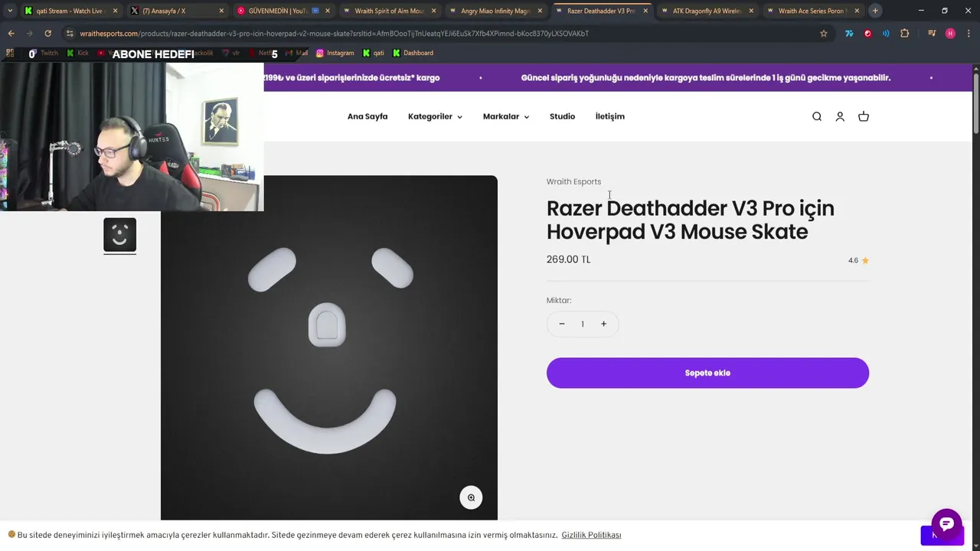Expand the Kategoriler dropdown menu
Screen dimensions: 980x551
(435, 116)
